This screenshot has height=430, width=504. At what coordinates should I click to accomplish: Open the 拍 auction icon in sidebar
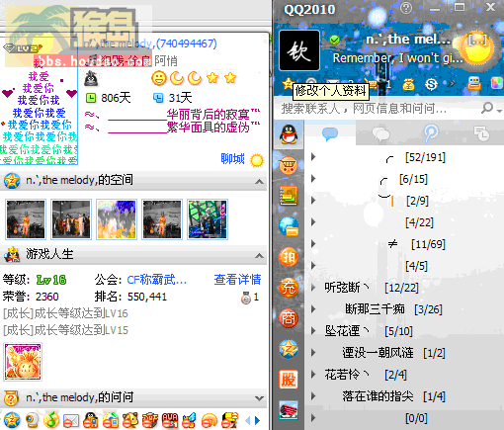[x=289, y=257]
